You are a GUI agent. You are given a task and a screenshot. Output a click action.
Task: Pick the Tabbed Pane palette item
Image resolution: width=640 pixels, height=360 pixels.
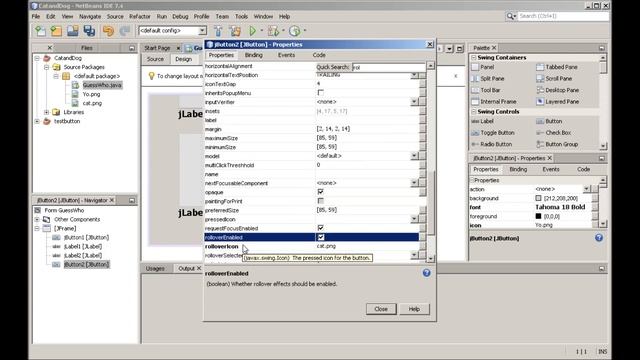(x=557, y=67)
